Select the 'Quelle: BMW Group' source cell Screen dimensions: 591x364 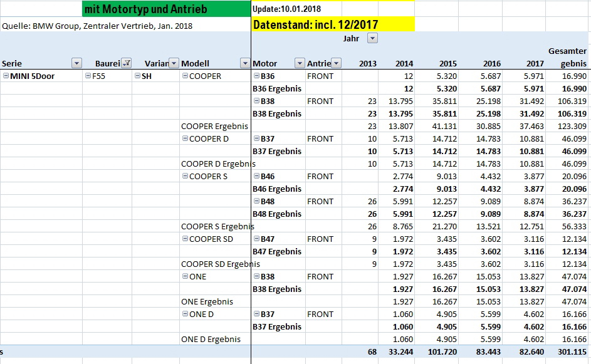(x=97, y=26)
